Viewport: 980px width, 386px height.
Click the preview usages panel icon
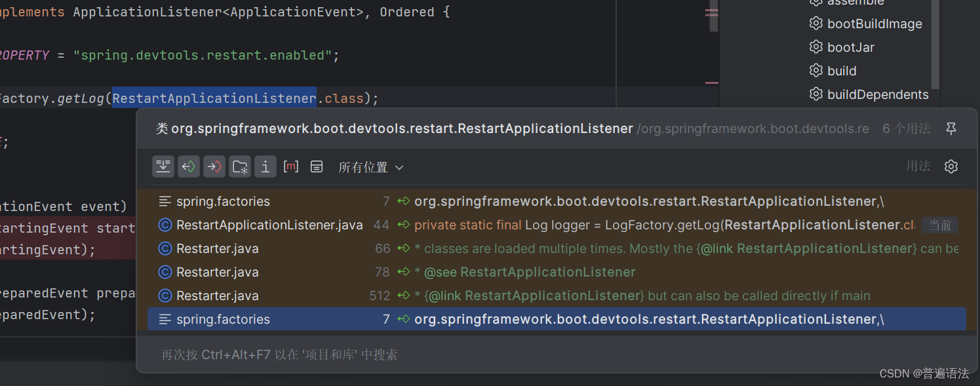click(317, 166)
